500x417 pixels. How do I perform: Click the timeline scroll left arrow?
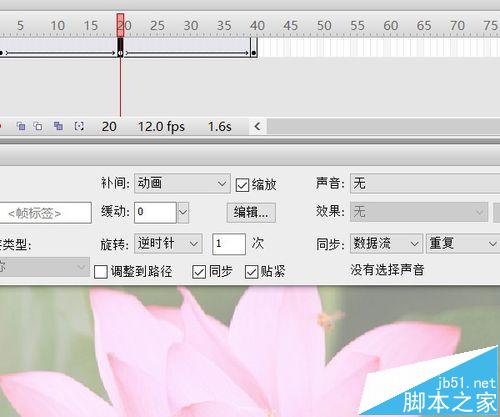[x=257, y=126]
